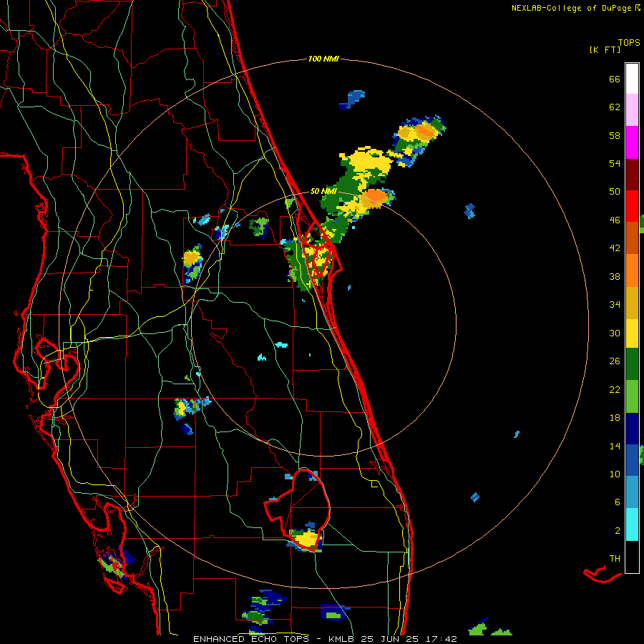Click the legend value 42
Screen dimensions: 644x644
(615, 248)
